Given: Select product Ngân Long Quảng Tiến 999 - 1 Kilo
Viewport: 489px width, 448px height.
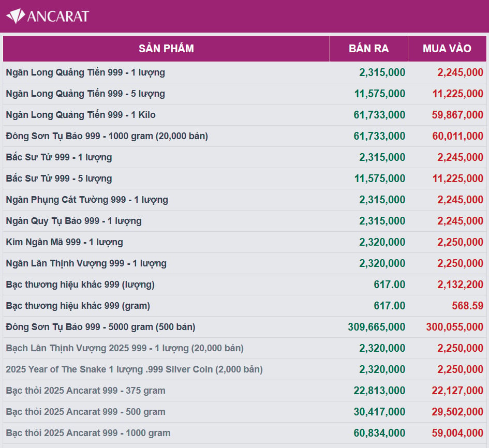Looking at the screenshot, I should click(x=81, y=115).
